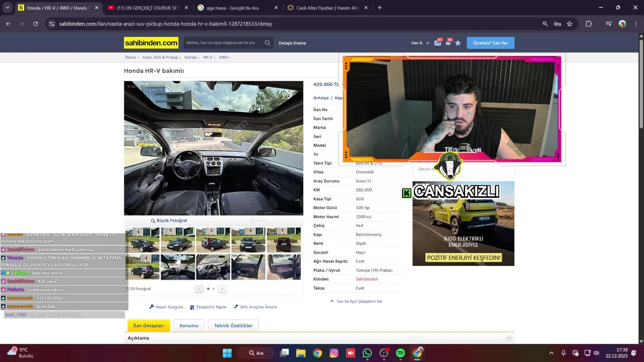The width and height of the screenshot is (644, 362).
Task: Click the sahibinden.com logo
Action: 151,43
